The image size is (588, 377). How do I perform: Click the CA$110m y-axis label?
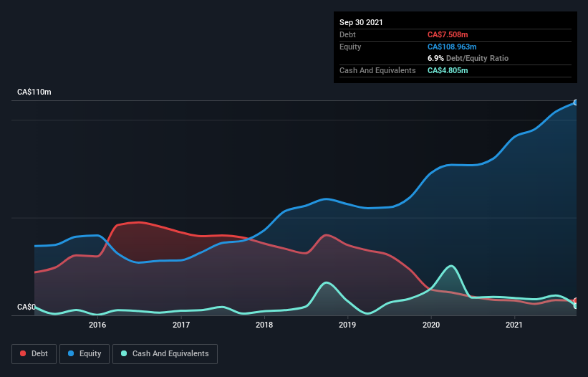click(34, 92)
